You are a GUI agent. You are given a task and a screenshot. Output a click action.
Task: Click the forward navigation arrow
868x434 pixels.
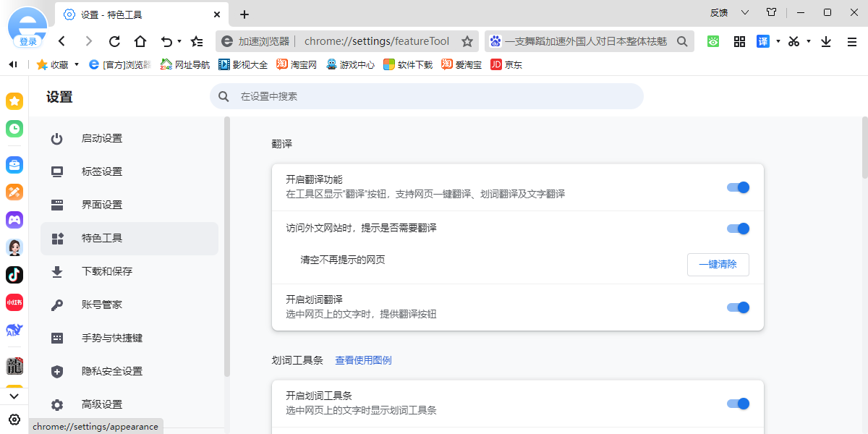tap(88, 41)
